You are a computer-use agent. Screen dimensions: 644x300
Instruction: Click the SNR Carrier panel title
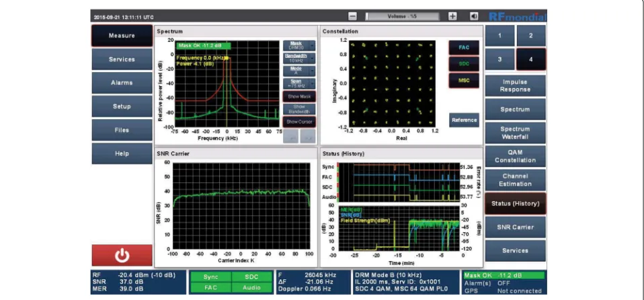(x=173, y=153)
